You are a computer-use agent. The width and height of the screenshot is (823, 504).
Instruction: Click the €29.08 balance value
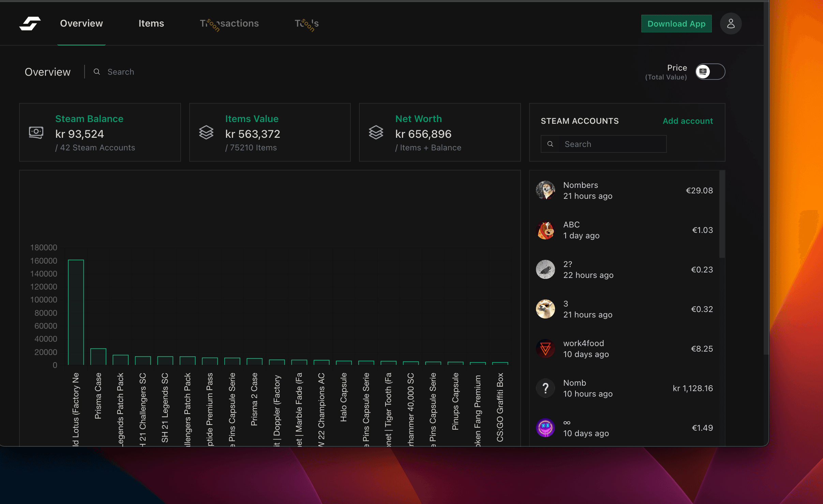tap(699, 191)
